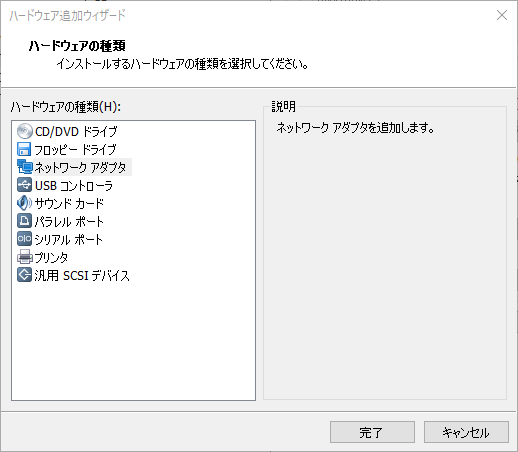Screen dimensions: 518x452
Task: Click the printer icon
Action: coord(24,257)
